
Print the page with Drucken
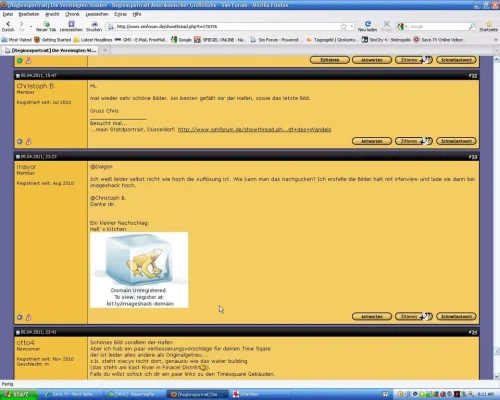pyautogui.click(x=94, y=26)
